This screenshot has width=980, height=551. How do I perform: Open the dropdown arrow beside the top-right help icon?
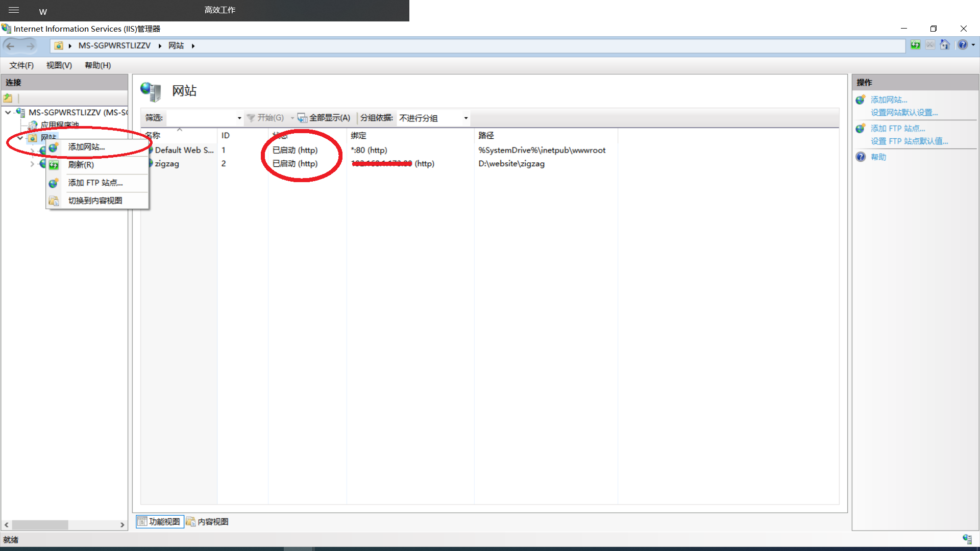(x=973, y=45)
